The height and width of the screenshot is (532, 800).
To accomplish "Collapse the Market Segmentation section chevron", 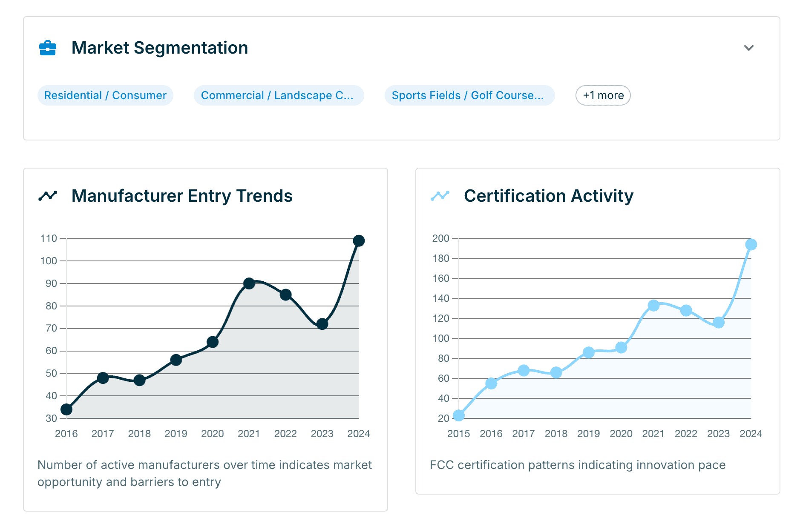I will (x=748, y=48).
